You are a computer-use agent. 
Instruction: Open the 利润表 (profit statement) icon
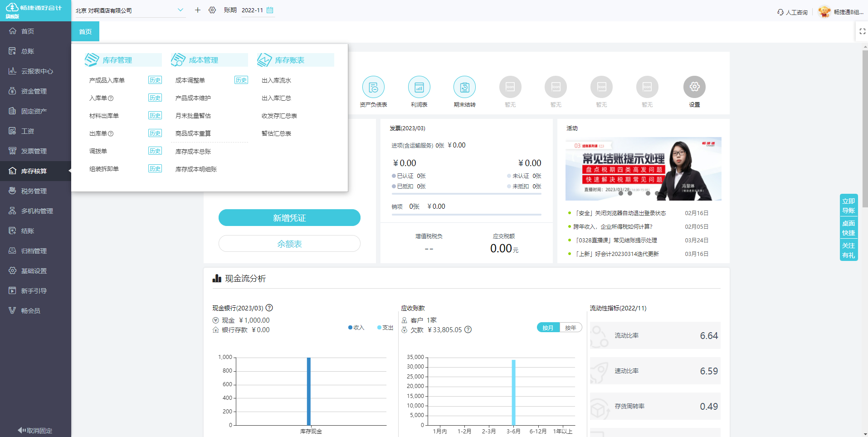pos(419,87)
